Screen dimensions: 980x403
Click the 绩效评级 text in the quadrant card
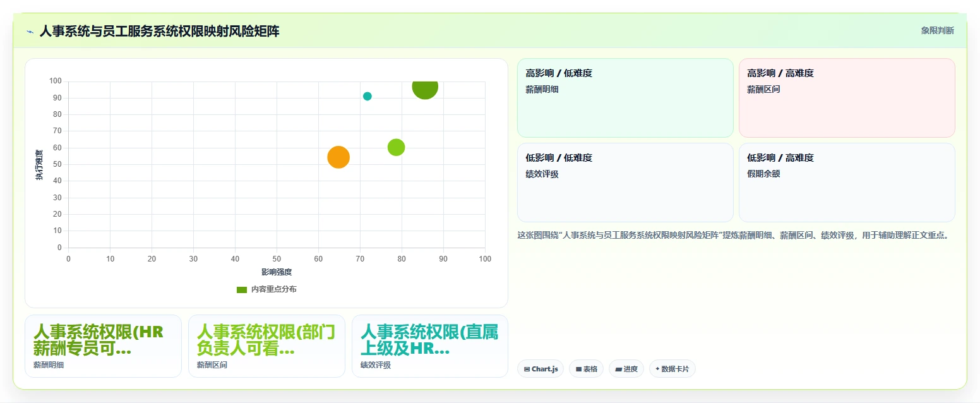[542, 174]
